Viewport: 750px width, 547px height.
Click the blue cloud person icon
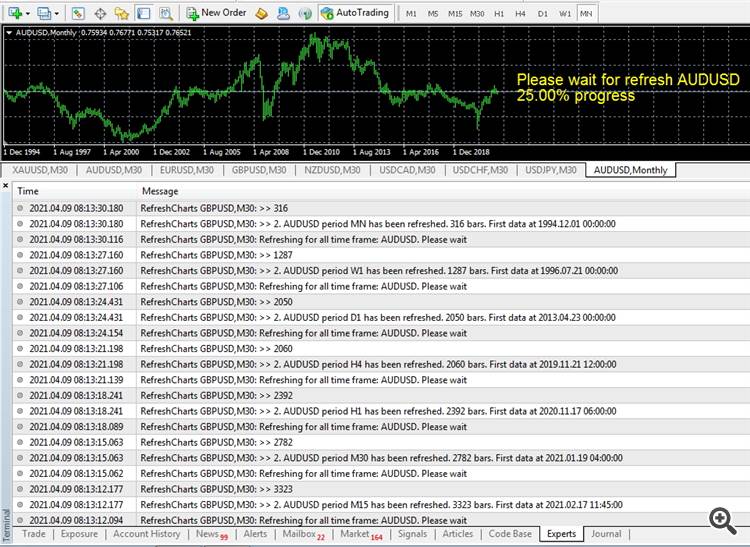tap(283, 13)
